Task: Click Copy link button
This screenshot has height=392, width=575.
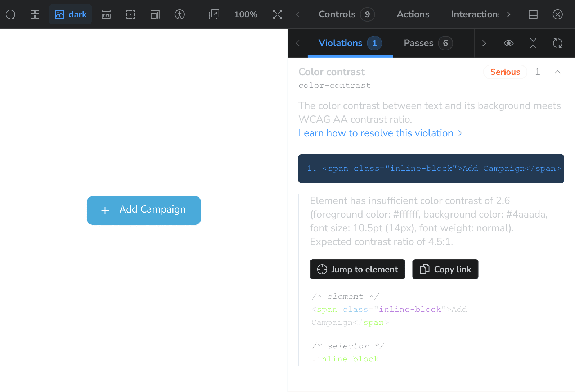Action: 445,269
